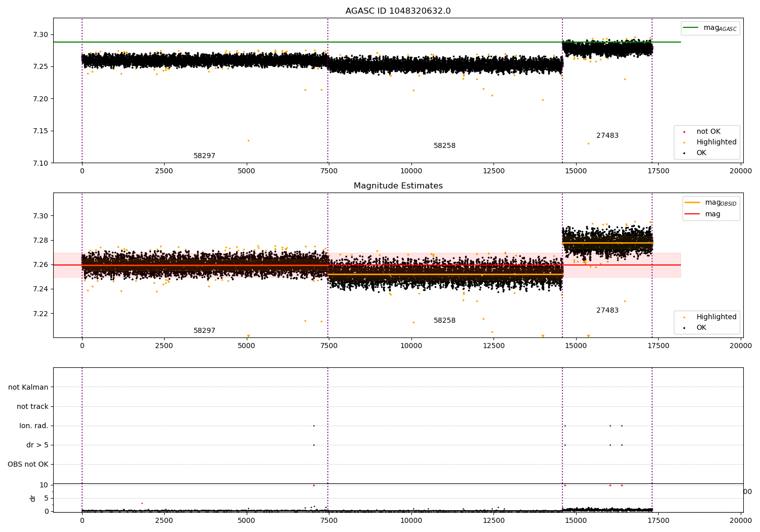
Task: Click the 'OBS not OK' row label
Action: pos(28,465)
